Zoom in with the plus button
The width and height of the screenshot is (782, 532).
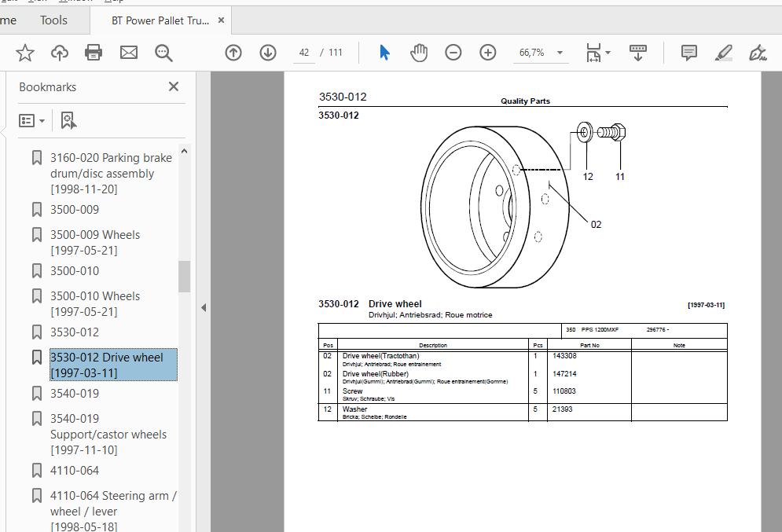[x=488, y=53]
